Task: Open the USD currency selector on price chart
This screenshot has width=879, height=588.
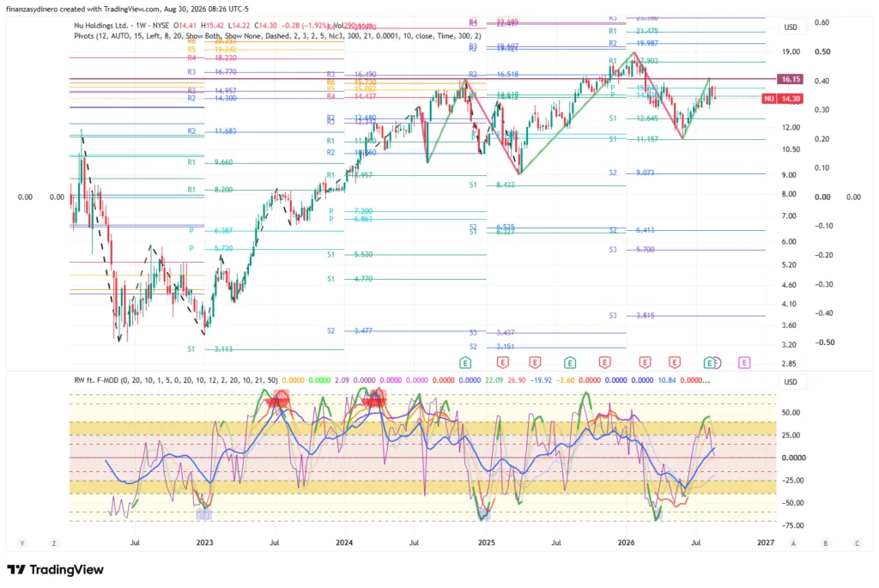Action: 791,27
